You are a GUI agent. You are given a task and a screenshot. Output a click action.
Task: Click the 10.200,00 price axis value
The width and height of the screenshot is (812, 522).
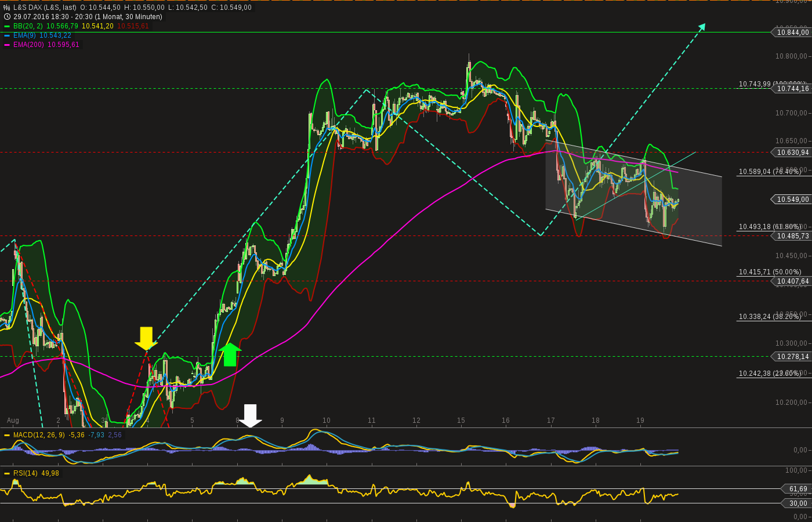[792, 403]
